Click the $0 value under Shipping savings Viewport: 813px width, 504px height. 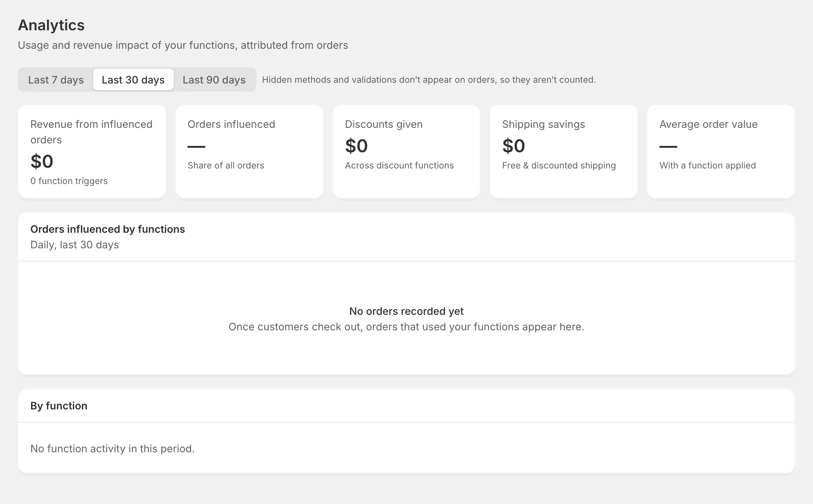pos(514,146)
